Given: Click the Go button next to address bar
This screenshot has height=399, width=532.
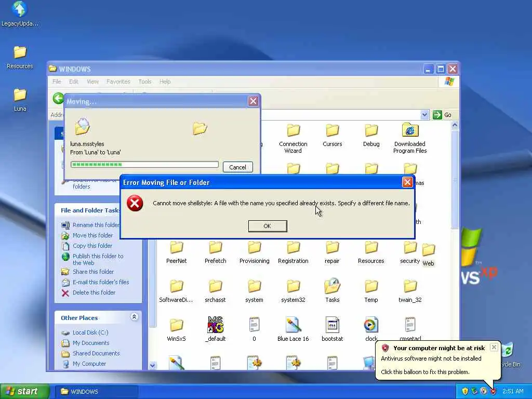Looking at the screenshot, I should click(443, 115).
